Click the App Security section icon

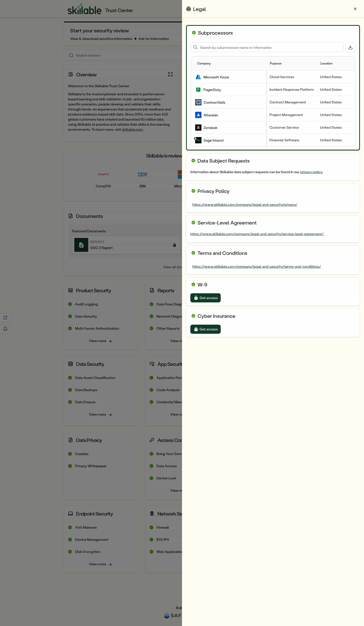point(152,364)
